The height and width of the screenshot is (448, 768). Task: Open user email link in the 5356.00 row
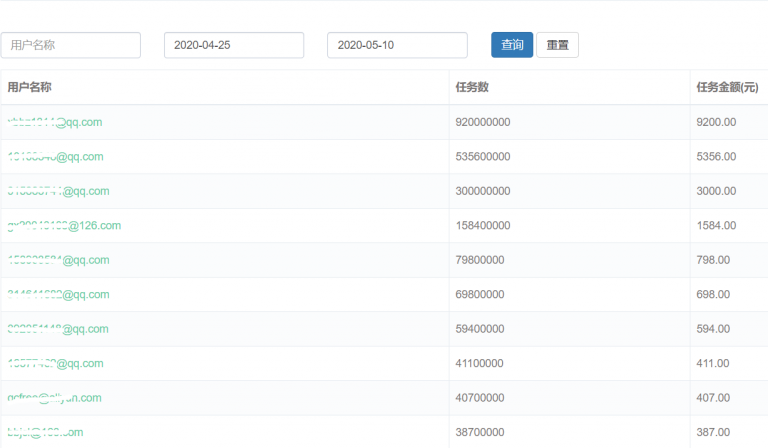click(x=55, y=157)
